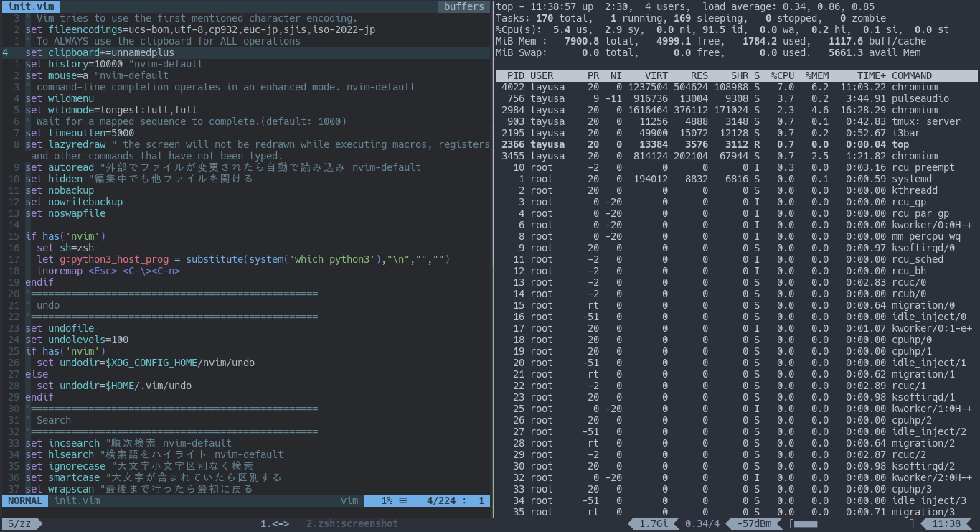The image size is (980, 532).
Task: Place cursor on set mouse=a line
Action: click(97, 75)
